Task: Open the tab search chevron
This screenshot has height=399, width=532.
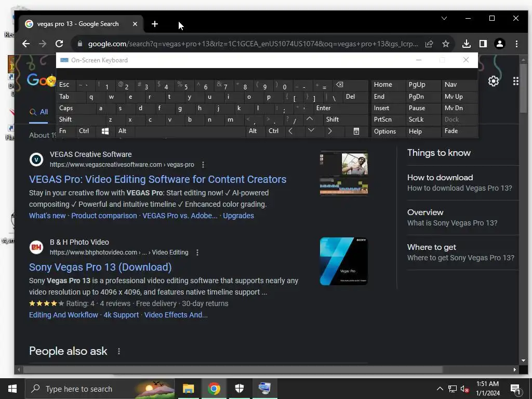Action: [444, 18]
